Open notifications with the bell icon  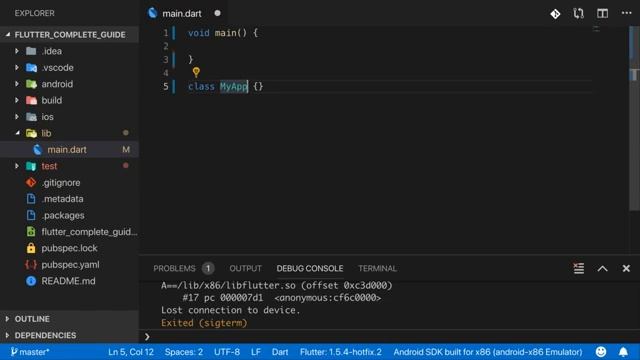[623, 352]
